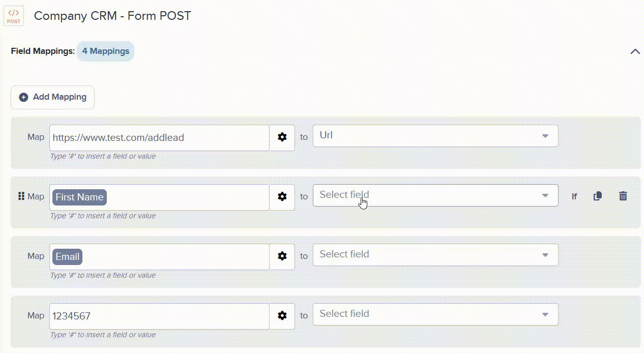The image size is (644, 353).
Task: Open Select field dropdown for Email row
Action: pyautogui.click(x=435, y=255)
